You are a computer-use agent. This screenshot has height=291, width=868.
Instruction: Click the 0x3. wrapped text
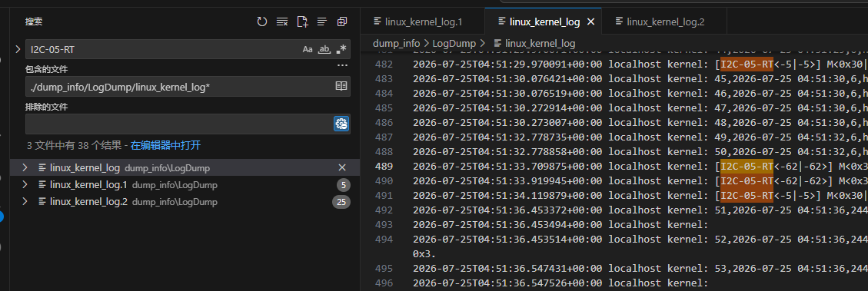(424, 253)
